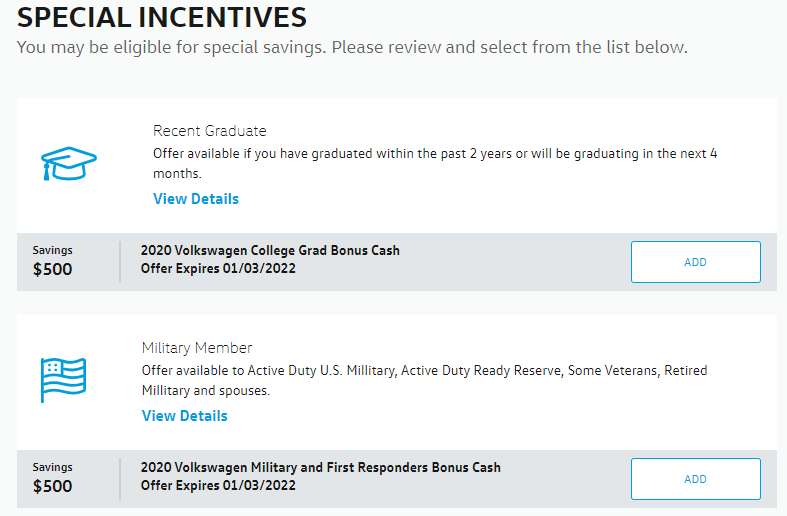Click the graduation cap icon
Viewport: 787px width, 516px height.
[69, 164]
